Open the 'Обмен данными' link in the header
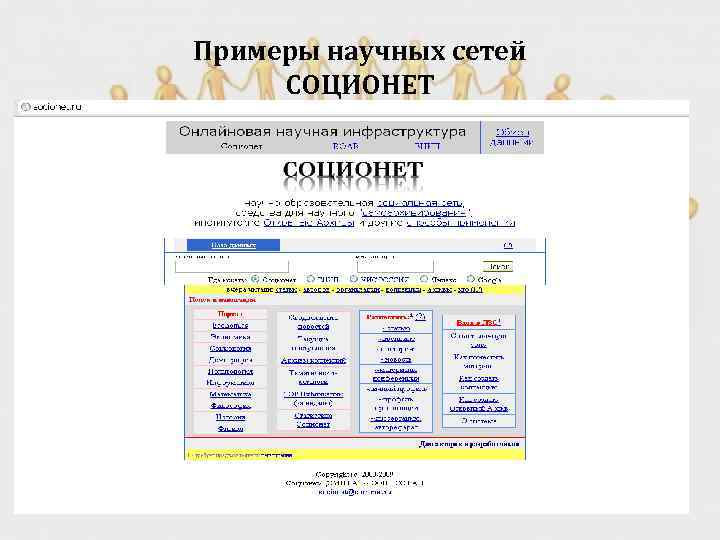The image size is (720, 540). click(512, 137)
